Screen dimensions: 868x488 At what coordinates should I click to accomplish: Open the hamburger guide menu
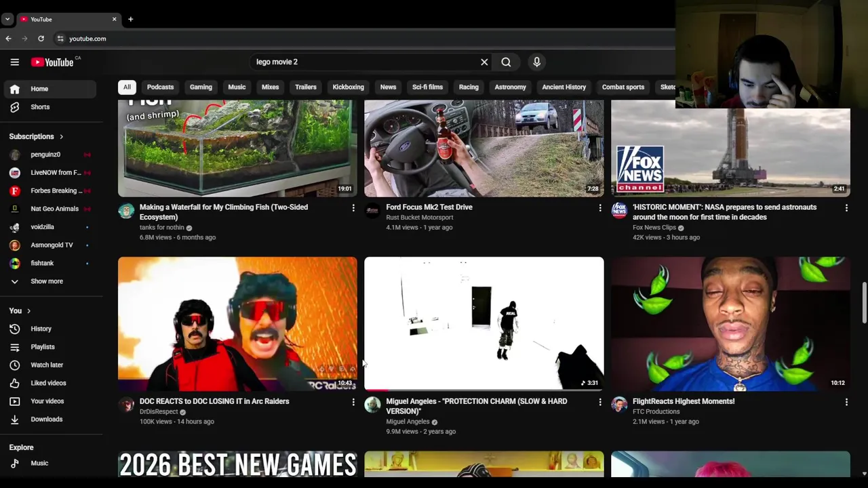tap(14, 62)
